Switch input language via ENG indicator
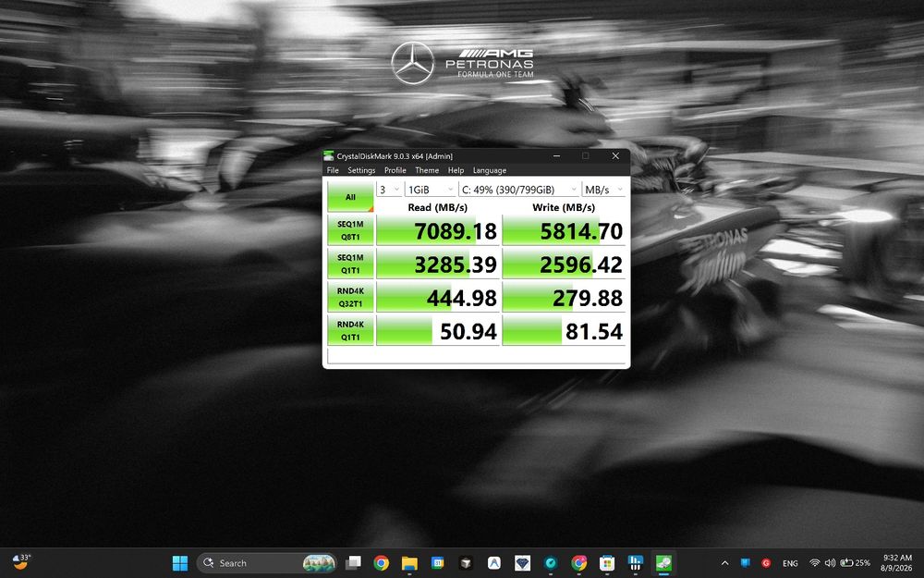Screen dimensions: 924x578 tap(790, 563)
